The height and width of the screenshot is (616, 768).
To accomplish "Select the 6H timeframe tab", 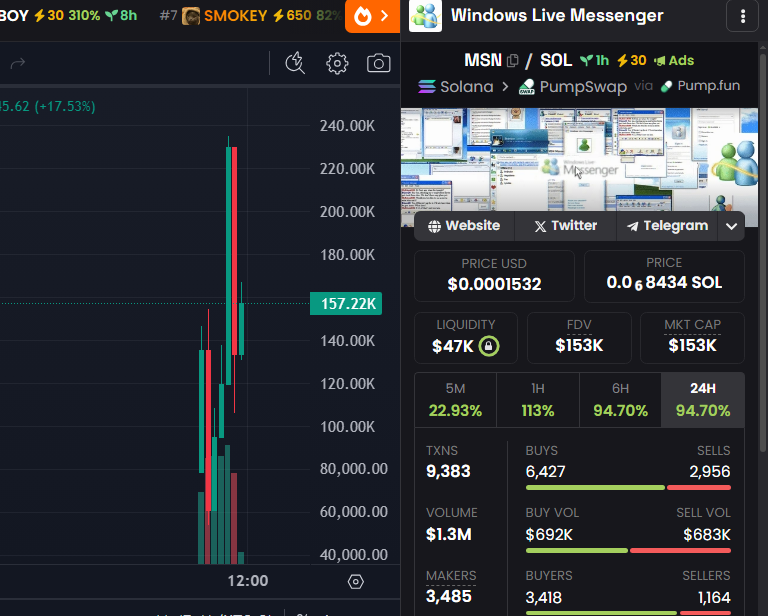I will 621,400.
